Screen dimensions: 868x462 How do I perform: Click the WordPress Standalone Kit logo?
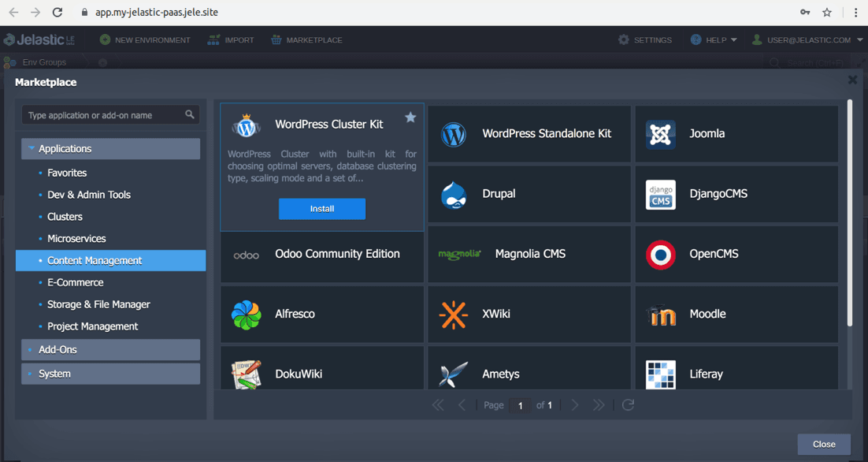pyautogui.click(x=454, y=134)
